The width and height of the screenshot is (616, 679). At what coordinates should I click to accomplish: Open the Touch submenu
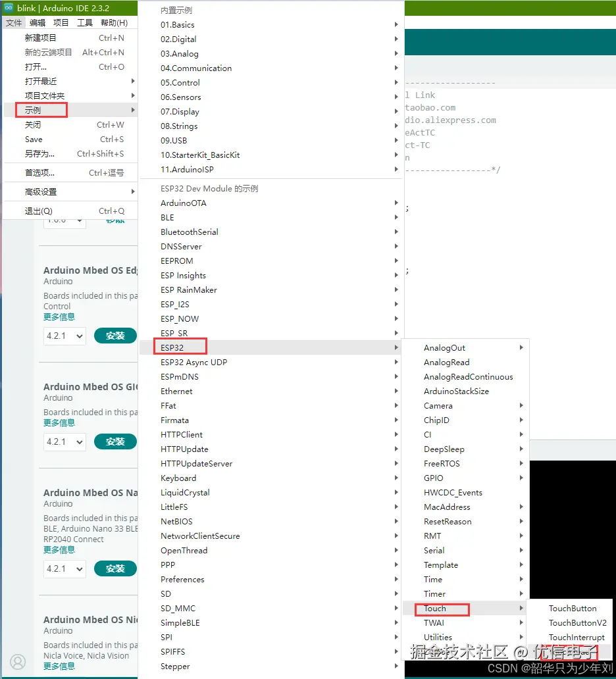pos(465,609)
